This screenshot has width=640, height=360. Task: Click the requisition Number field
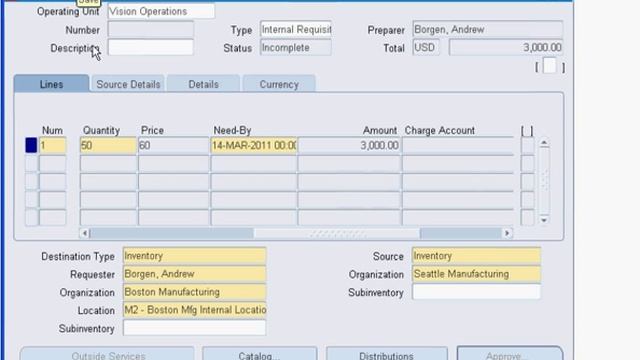[151, 30]
